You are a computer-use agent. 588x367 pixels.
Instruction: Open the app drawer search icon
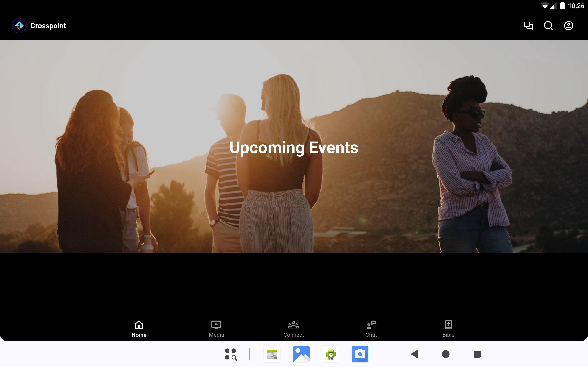231,354
